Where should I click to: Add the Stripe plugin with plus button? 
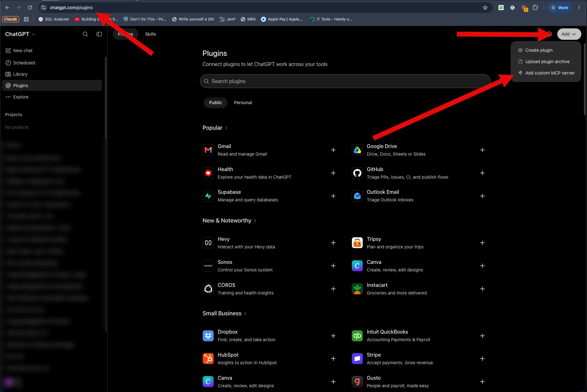click(482, 359)
